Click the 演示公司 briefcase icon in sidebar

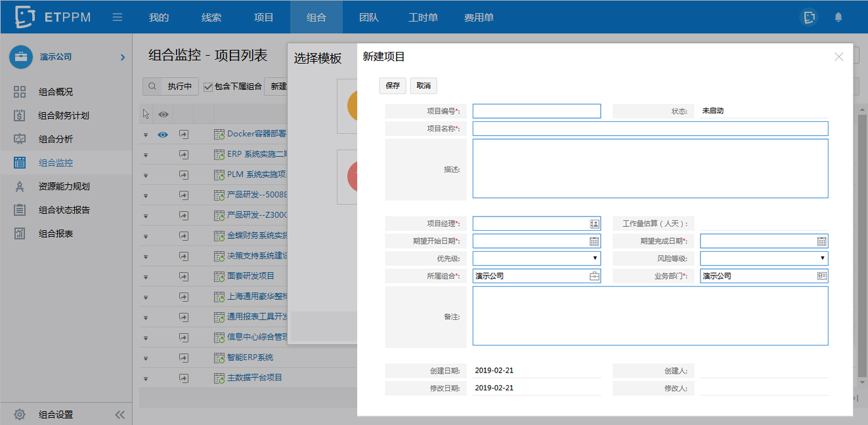[x=21, y=57]
